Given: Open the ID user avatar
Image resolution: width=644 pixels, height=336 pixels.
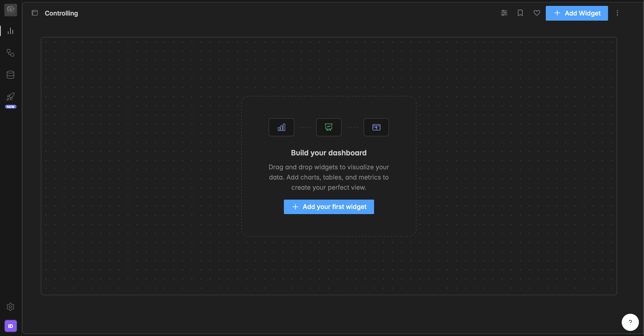Looking at the screenshot, I should [11, 326].
